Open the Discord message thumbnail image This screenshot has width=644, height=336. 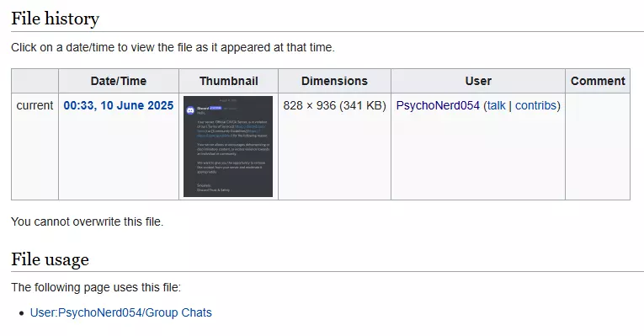pos(228,147)
